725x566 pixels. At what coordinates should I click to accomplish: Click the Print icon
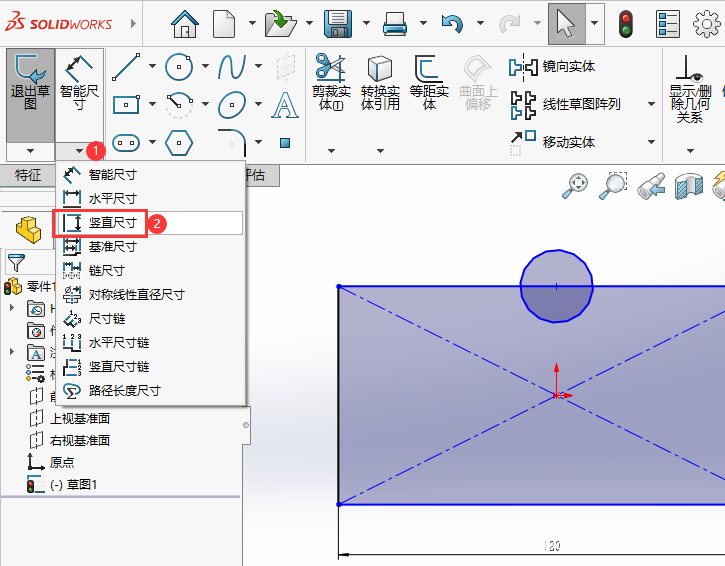click(394, 23)
